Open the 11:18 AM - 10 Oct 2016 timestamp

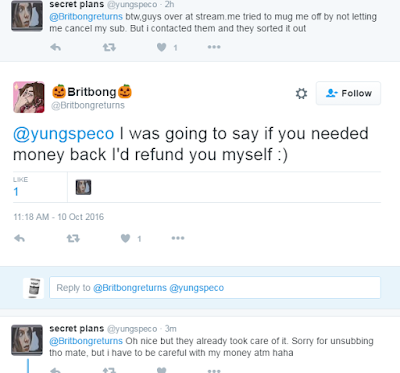tap(59, 217)
